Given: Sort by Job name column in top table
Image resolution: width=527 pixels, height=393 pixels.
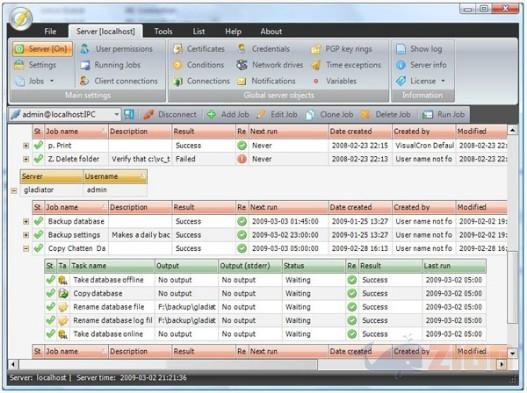Looking at the screenshot, I should pos(76,131).
